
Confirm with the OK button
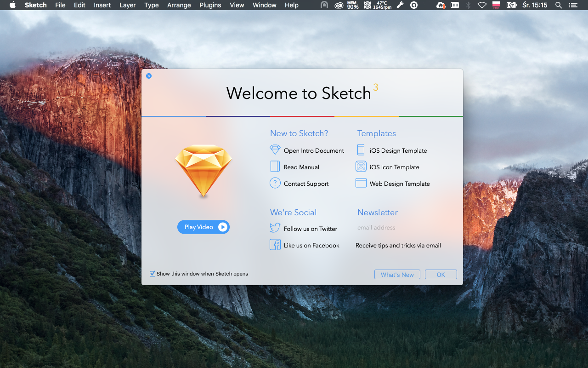tap(441, 275)
